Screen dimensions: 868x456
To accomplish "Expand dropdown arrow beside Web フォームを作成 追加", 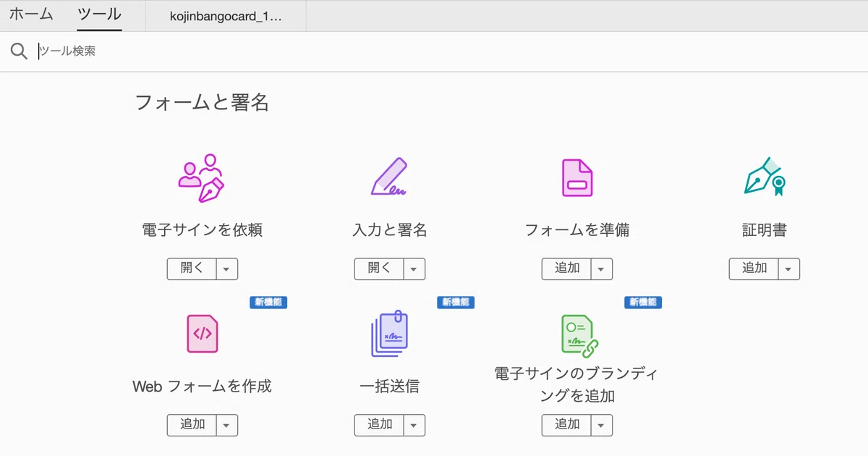I will tap(226, 425).
